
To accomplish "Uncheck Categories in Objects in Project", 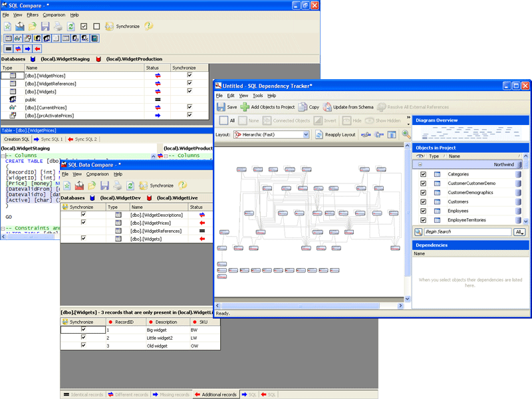I will pos(423,174).
